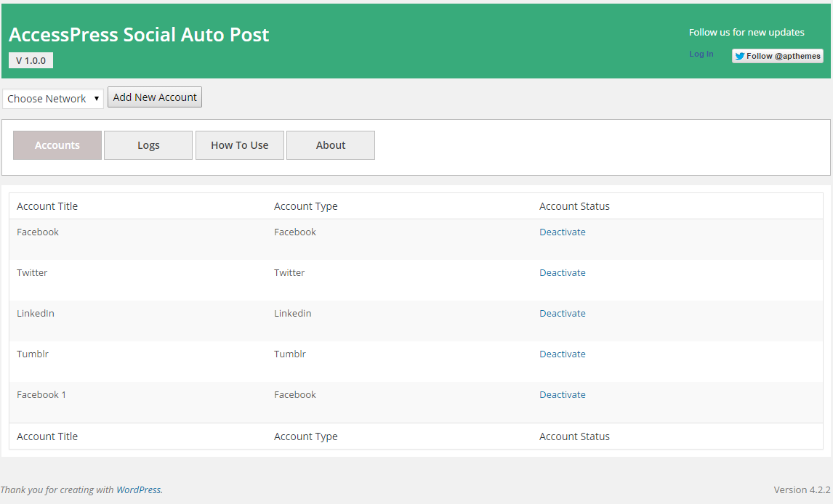
Task: Deactivate the Facebook account
Action: coord(562,232)
